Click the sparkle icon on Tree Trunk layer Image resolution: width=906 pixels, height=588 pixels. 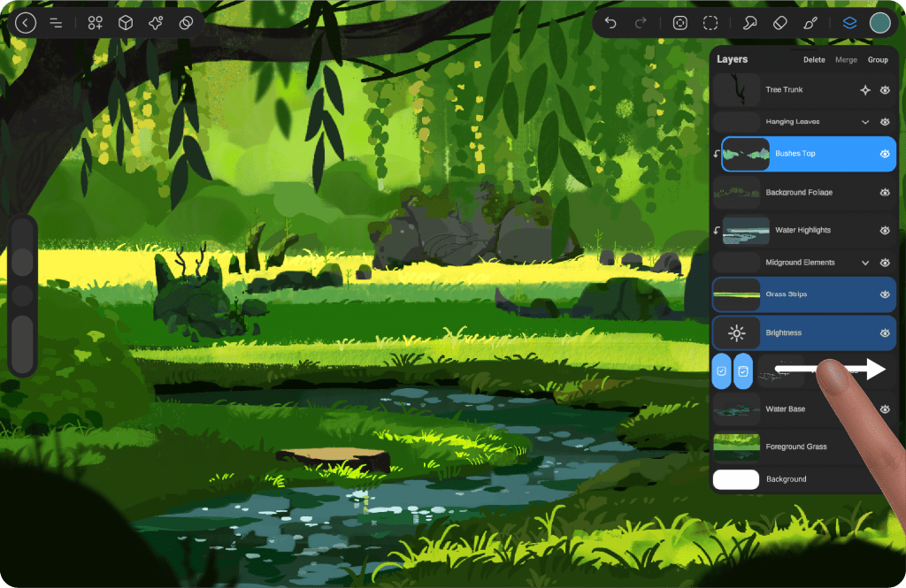tap(865, 90)
